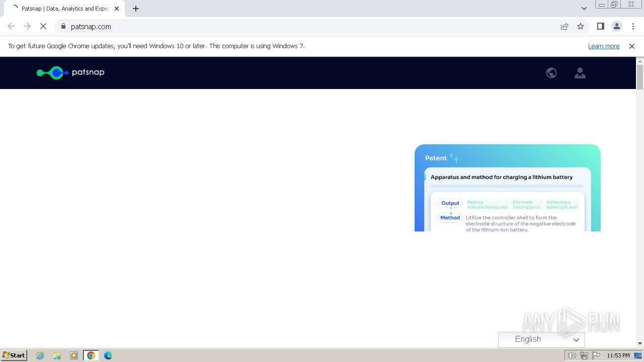This screenshot has height=362, width=644.
Task: Go back to the previous page
Action: pyautogui.click(x=11, y=26)
